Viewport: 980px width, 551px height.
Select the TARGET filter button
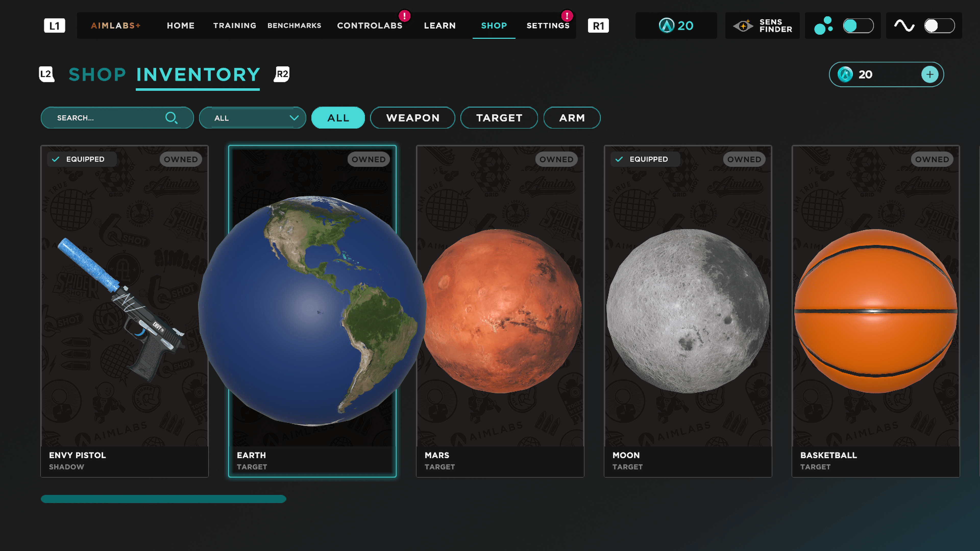coord(499,118)
